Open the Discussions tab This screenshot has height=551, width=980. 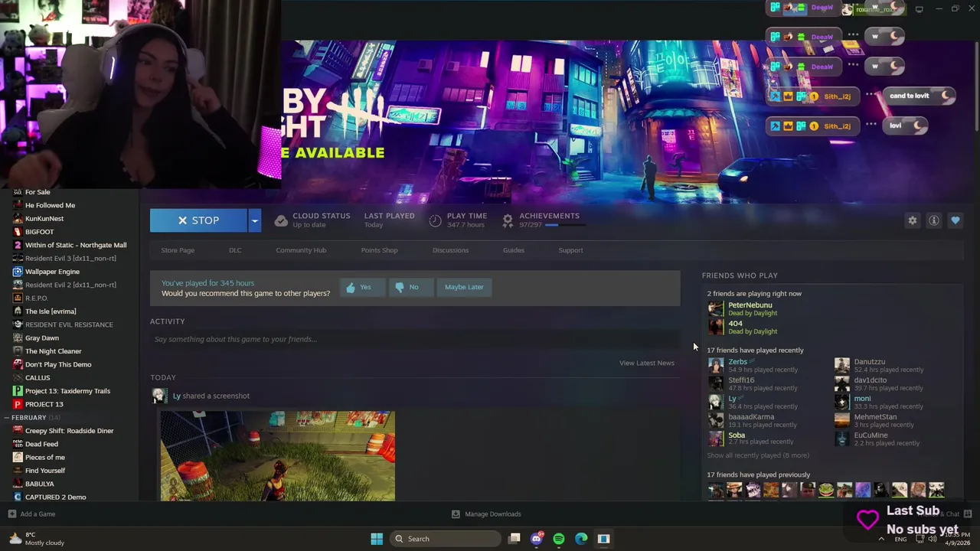click(x=450, y=250)
